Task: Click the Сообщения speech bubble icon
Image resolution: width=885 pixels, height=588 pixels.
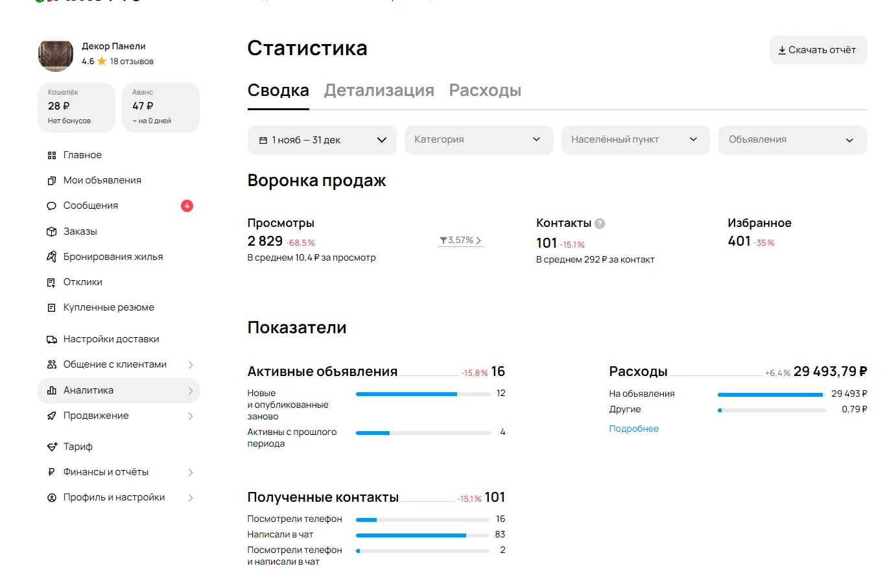Action: pyautogui.click(x=52, y=206)
